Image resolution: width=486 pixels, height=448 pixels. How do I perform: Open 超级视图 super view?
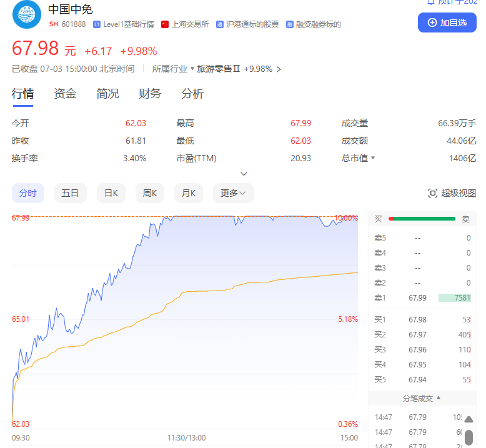coord(452,193)
